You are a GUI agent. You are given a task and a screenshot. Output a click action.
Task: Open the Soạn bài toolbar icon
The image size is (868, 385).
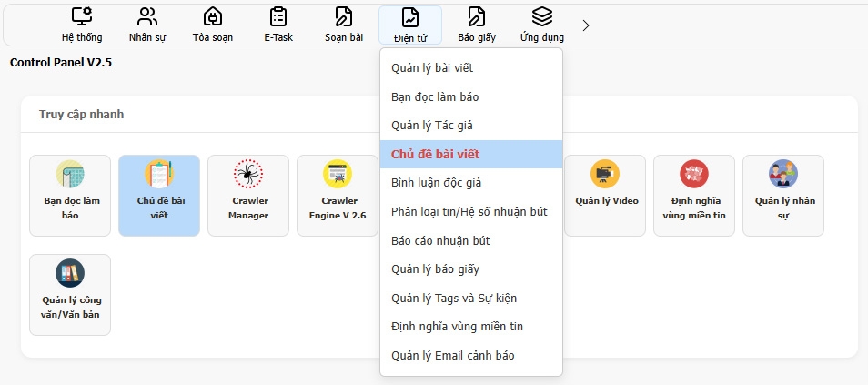click(344, 25)
